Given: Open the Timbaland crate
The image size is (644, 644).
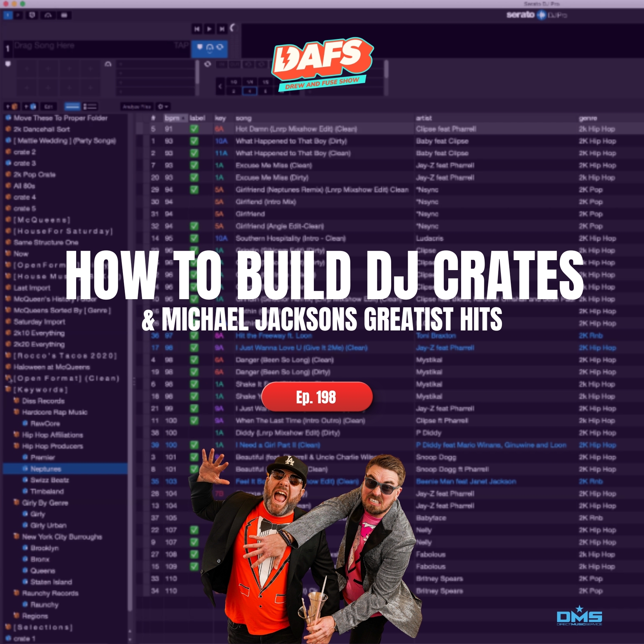Looking at the screenshot, I should (47, 491).
